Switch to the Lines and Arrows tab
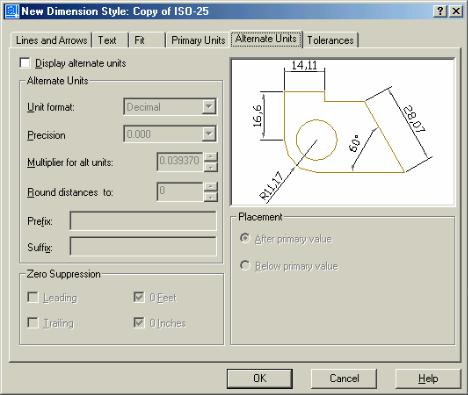The height and width of the screenshot is (395, 468). tap(51, 40)
